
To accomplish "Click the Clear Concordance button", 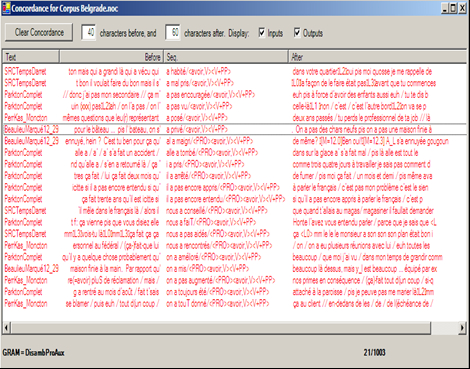I will 39,33.
